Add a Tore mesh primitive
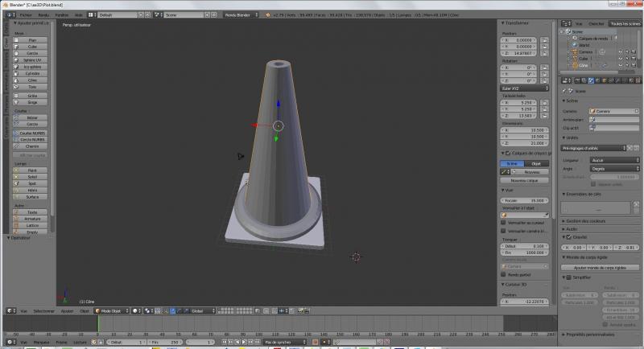This screenshot has width=644, height=349. pyautogui.click(x=32, y=87)
